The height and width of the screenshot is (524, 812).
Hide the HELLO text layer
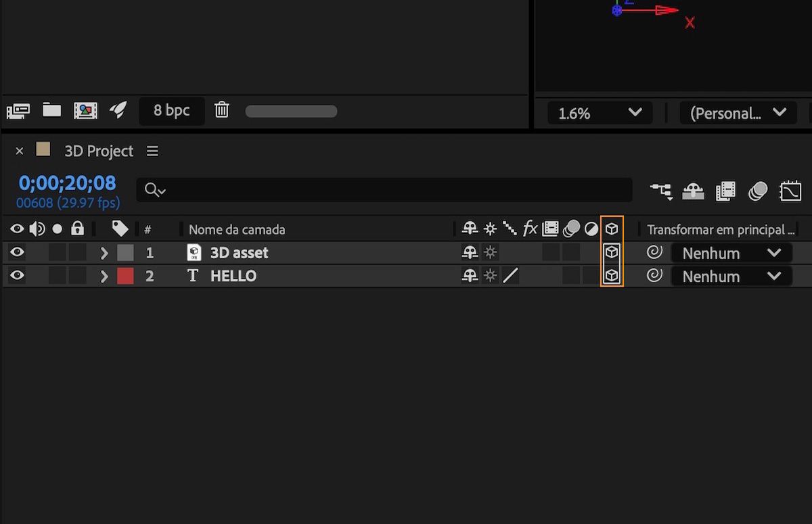point(17,276)
